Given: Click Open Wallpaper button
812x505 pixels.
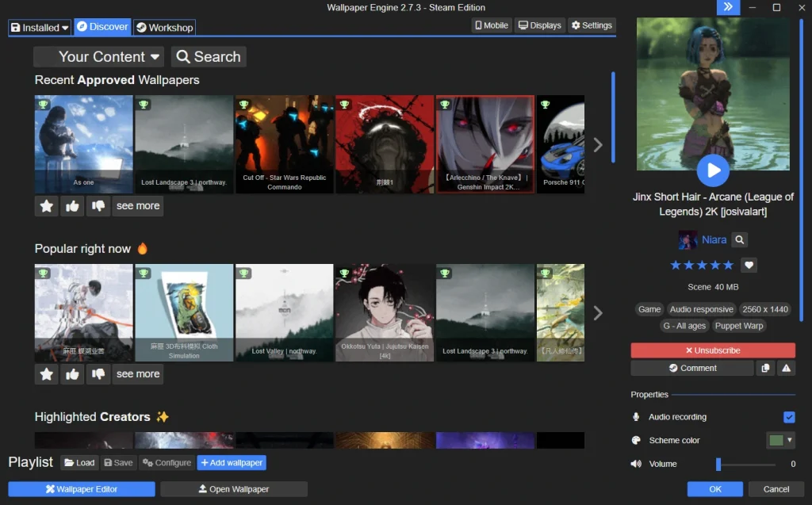Looking at the screenshot, I should (x=234, y=489).
